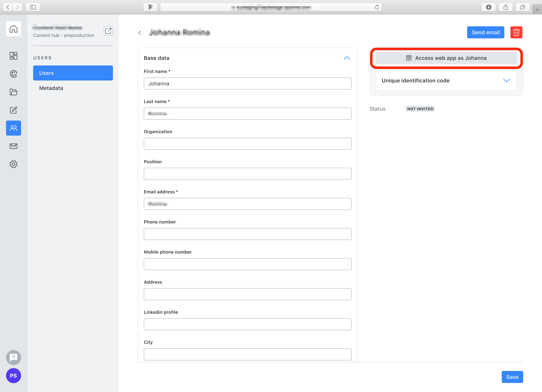Open the settings gear icon

point(13,164)
